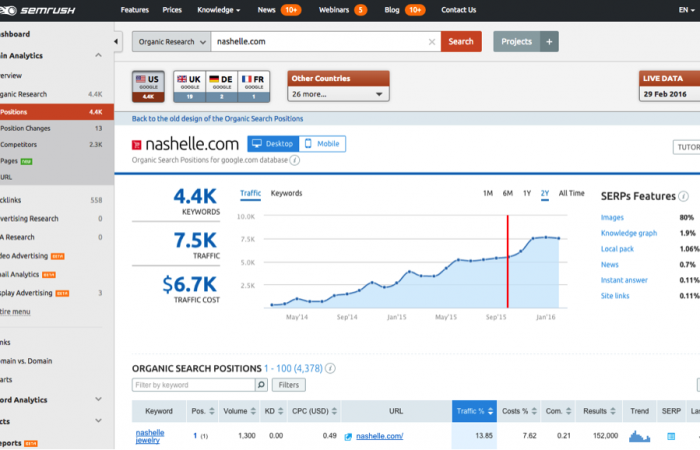Open the Organic Research dropdown

(171, 42)
